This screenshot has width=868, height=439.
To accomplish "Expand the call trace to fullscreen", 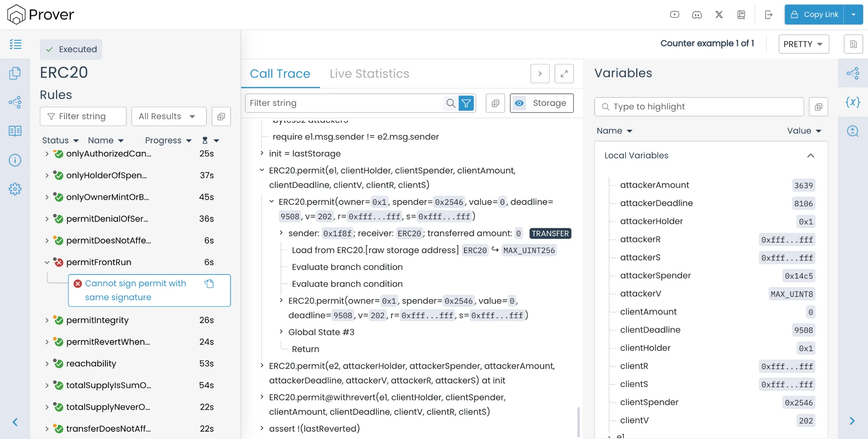I will [564, 74].
